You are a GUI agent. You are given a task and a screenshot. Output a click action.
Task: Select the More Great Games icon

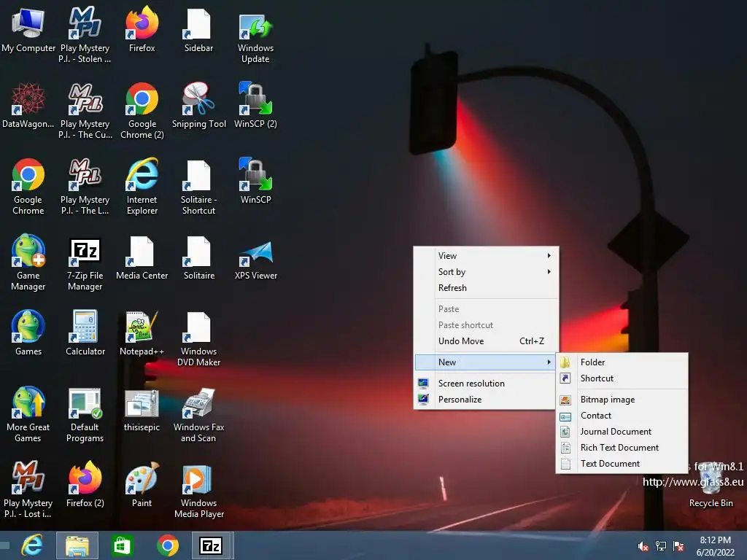[x=28, y=414]
